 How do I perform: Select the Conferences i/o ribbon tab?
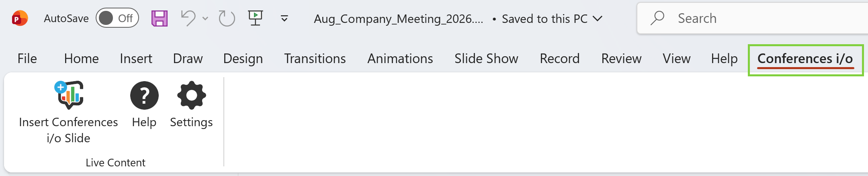tap(805, 59)
